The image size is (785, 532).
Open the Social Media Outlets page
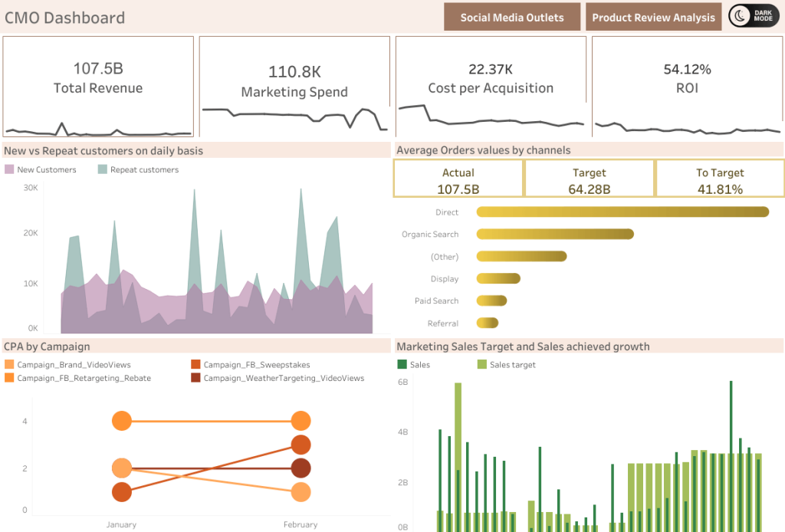tap(511, 16)
